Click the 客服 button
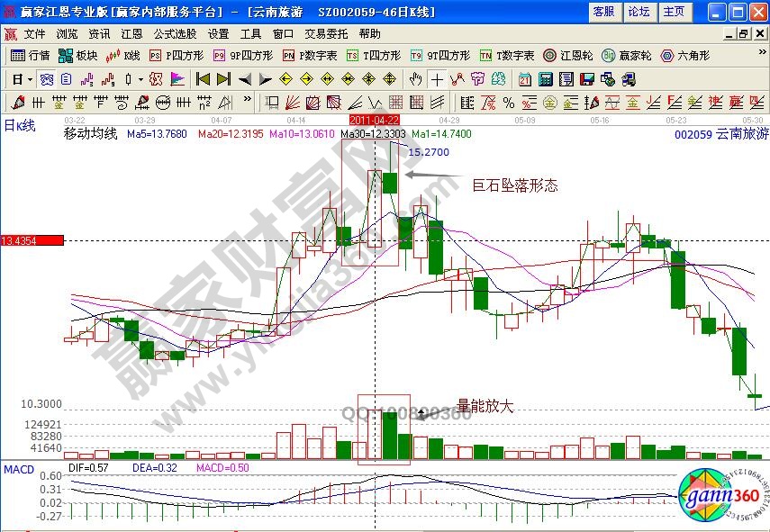Image resolution: width=770 pixels, height=532 pixels. click(604, 12)
